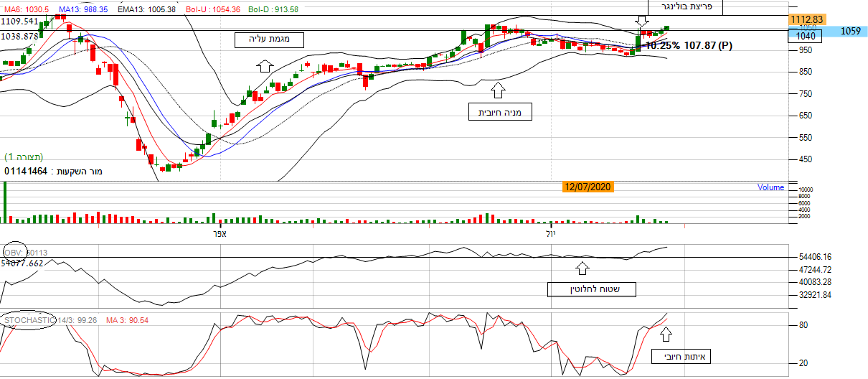
Task: Click the circled OBV indicator label
Action: 14,252
